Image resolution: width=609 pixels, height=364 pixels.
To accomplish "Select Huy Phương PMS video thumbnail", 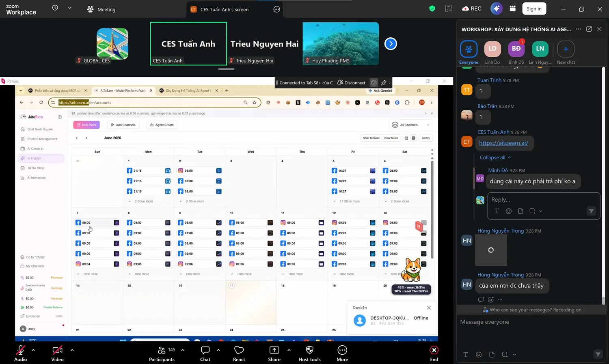I will pyautogui.click(x=341, y=43).
